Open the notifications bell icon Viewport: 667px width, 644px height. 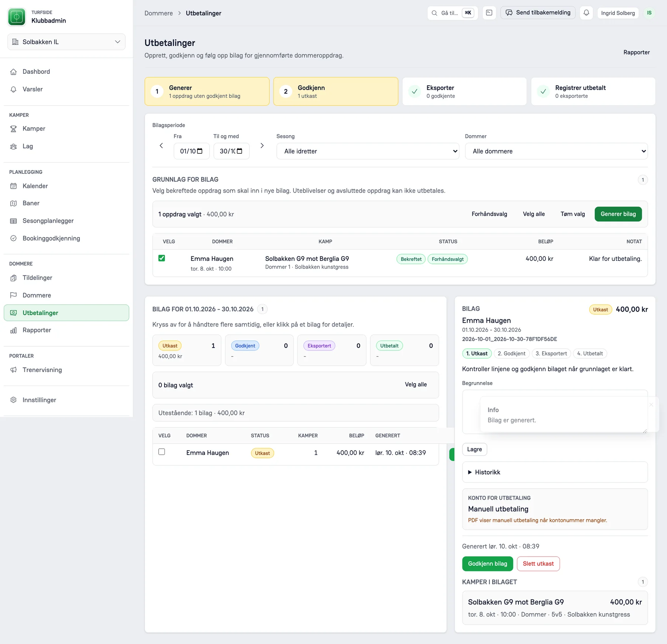[586, 13]
